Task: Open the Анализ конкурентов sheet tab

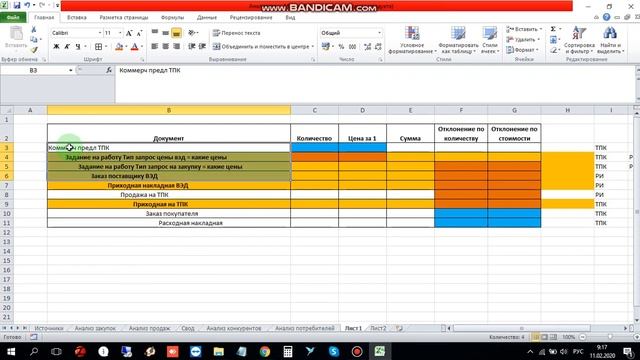Action: pos(233,328)
